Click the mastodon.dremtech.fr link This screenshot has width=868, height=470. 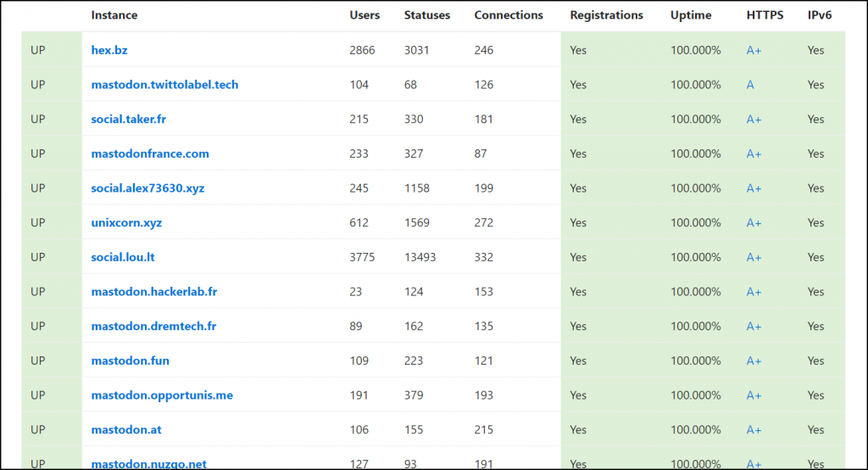(153, 327)
